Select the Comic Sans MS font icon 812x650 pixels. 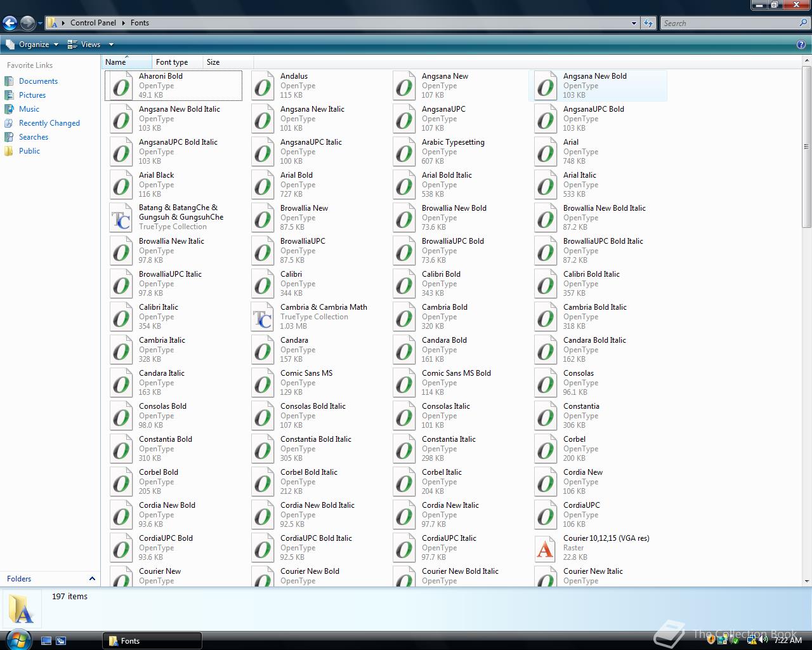coord(263,383)
